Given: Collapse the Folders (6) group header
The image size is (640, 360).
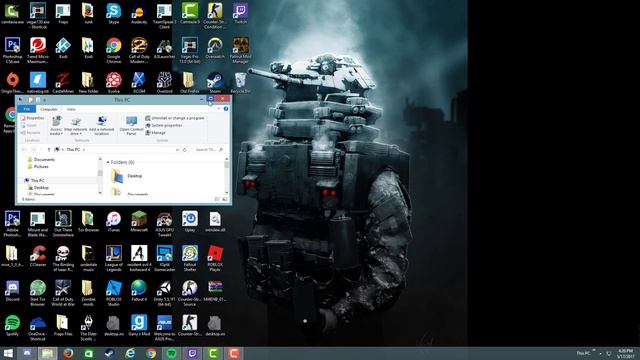Looking at the screenshot, I should 108,162.
